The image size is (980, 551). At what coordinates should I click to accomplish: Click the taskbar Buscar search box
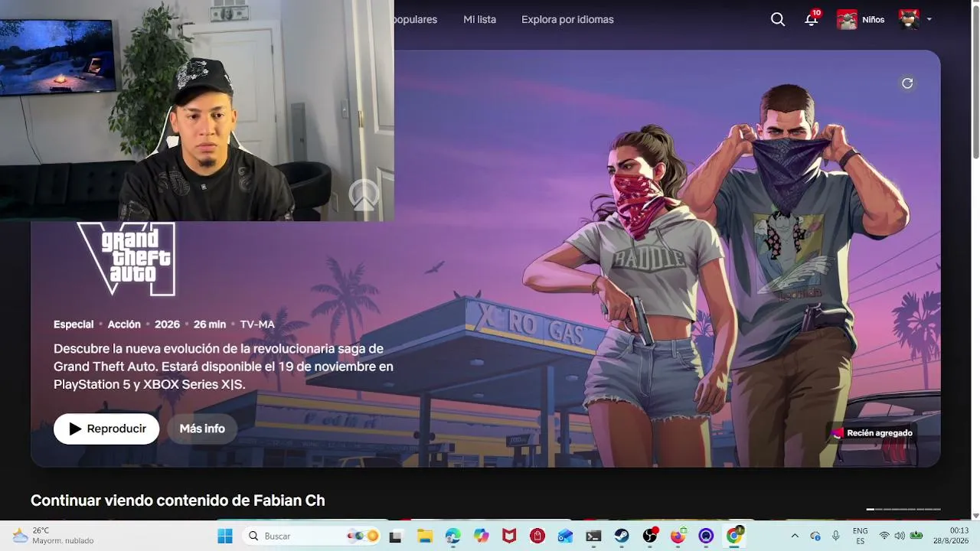[312, 536]
